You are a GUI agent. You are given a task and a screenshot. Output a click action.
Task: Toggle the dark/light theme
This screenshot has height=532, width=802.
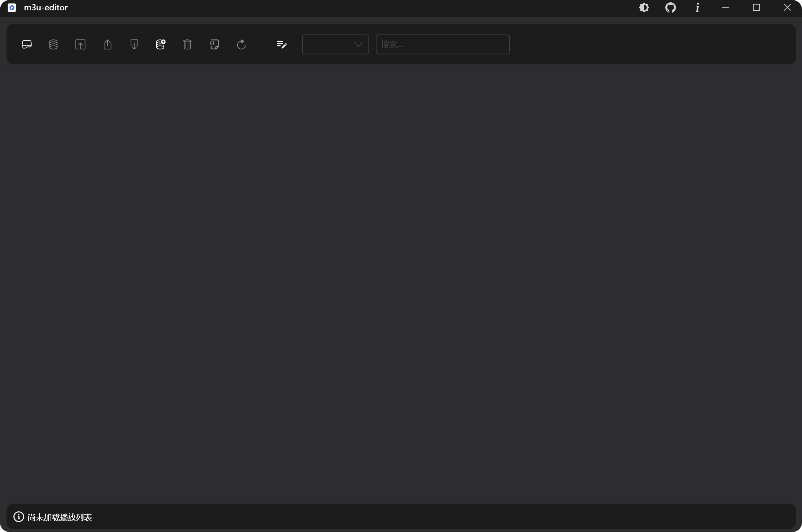[x=644, y=7]
